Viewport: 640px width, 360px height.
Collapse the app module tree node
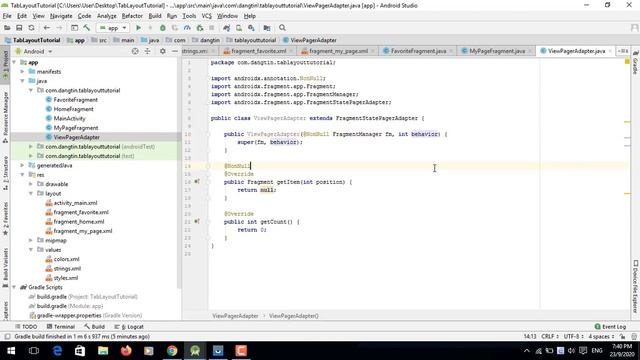(x=14, y=62)
